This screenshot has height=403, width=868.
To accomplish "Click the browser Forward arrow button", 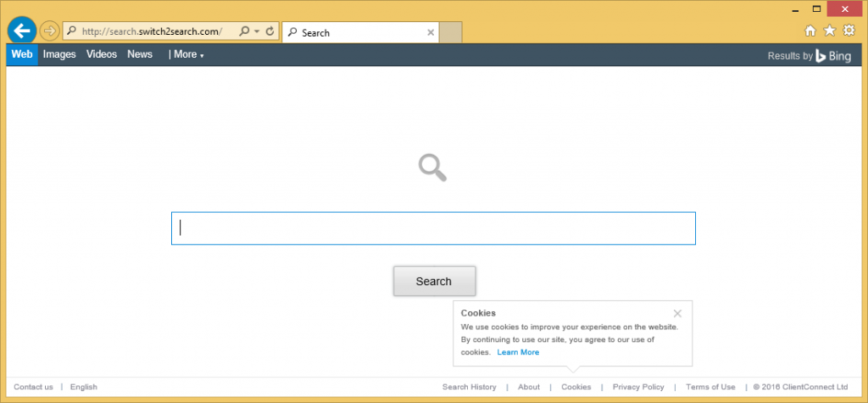I will 49,31.
